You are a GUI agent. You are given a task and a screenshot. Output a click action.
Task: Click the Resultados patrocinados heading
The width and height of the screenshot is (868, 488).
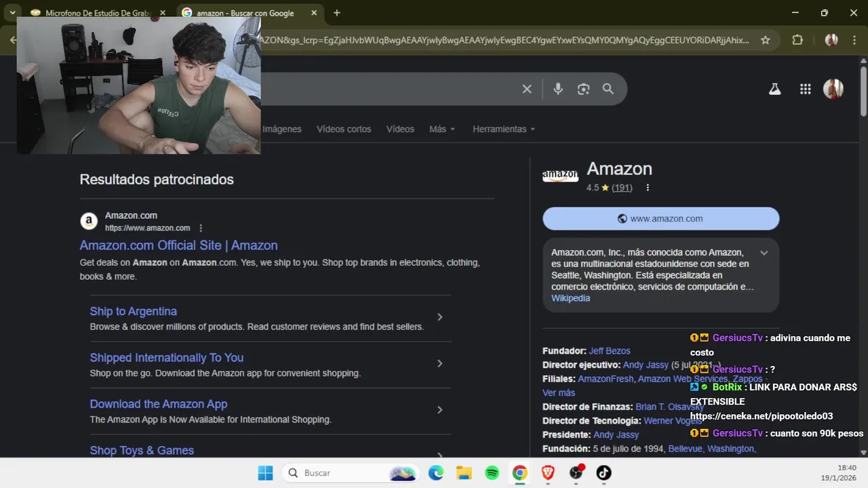[x=157, y=180]
